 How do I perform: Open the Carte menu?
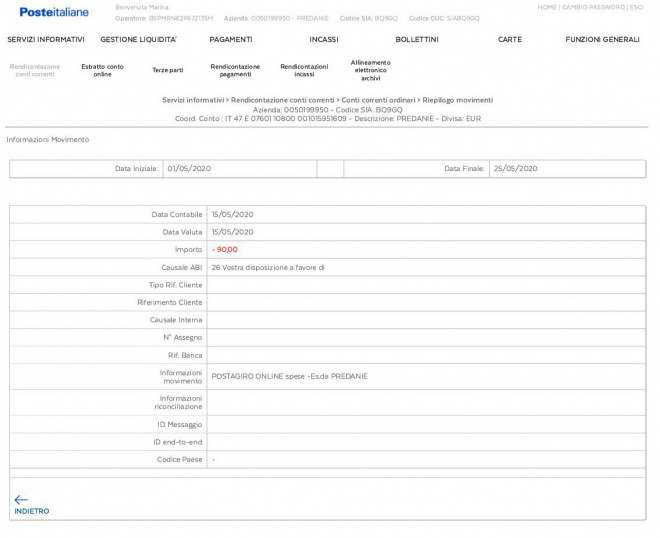[x=509, y=39]
